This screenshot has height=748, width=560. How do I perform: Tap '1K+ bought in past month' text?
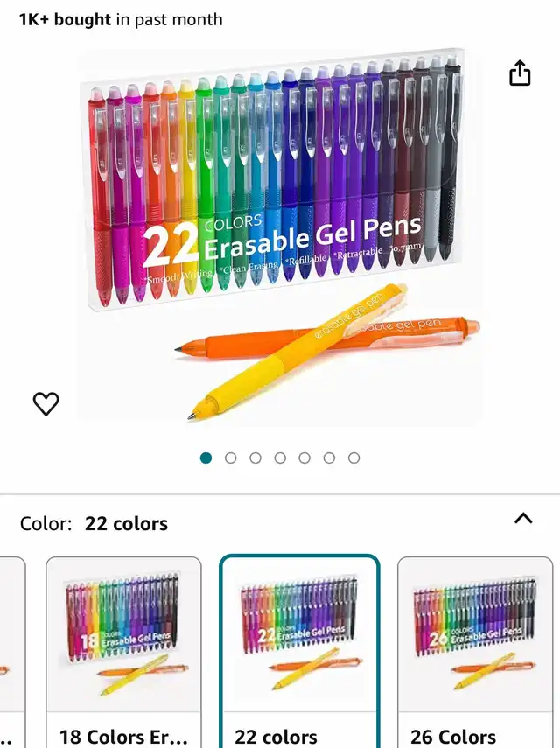(x=121, y=19)
